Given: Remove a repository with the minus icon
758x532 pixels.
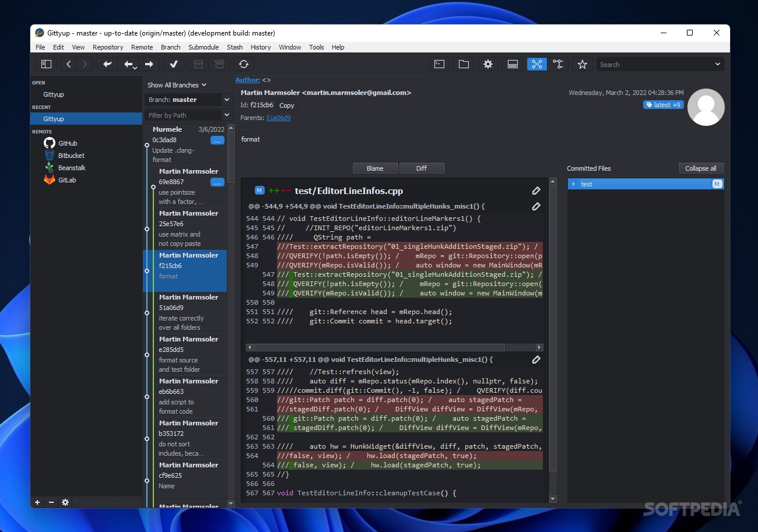Looking at the screenshot, I should coord(51,502).
